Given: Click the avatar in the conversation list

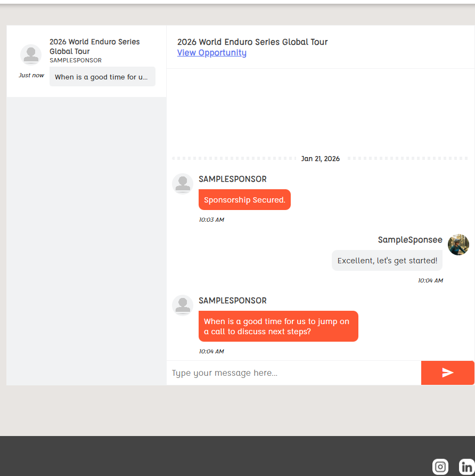Looking at the screenshot, I should 31,55.
